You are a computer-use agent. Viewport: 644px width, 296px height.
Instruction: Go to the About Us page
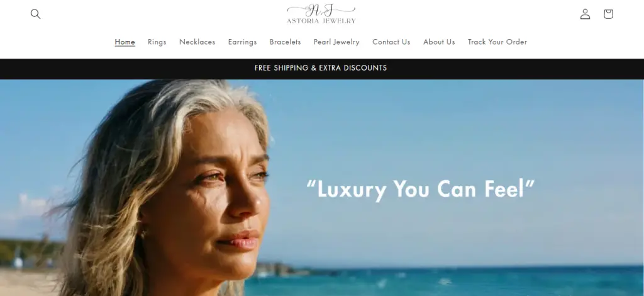(x=439, y=42)
